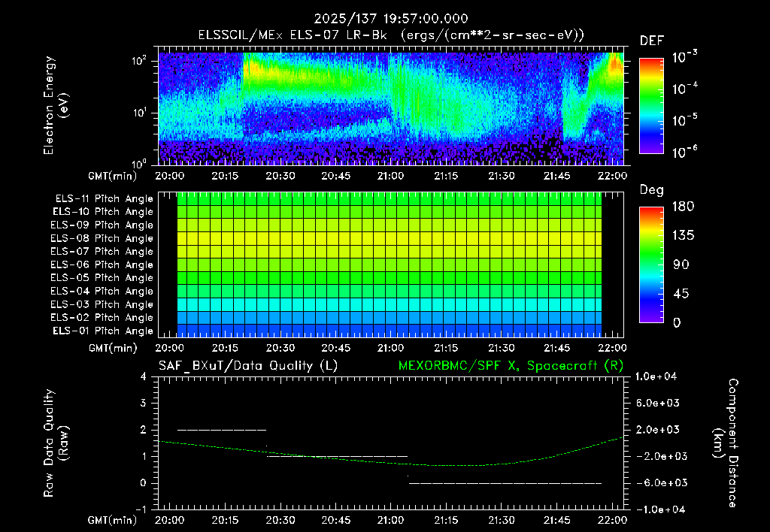Select the ELS-05 Pitch Angle row label

(102, 278)
